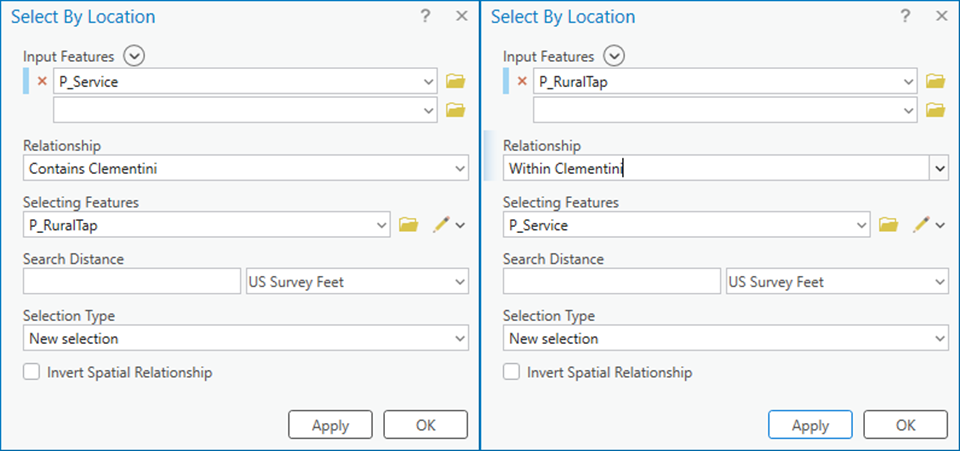Click pencil sketch icon beside P_RuralTap selecting features
This screenshot has width=960, height=451.
440,225
